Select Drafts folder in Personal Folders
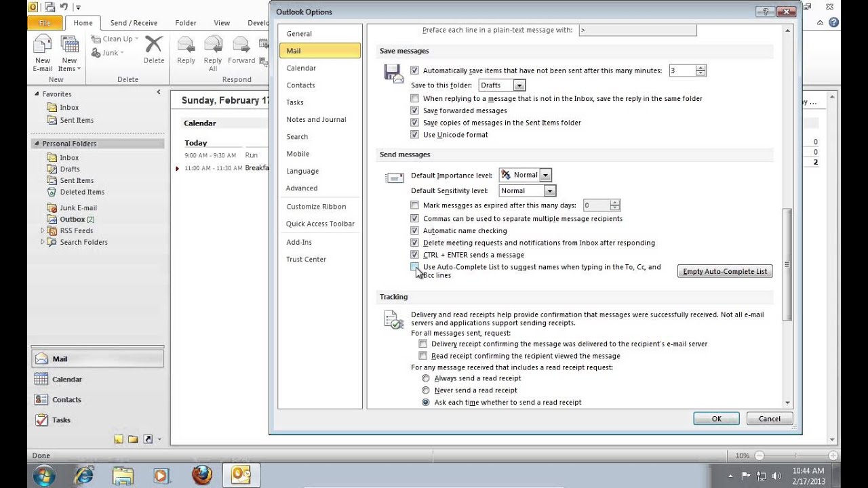This screenshot has width=868, height=488. click(70, 169)
